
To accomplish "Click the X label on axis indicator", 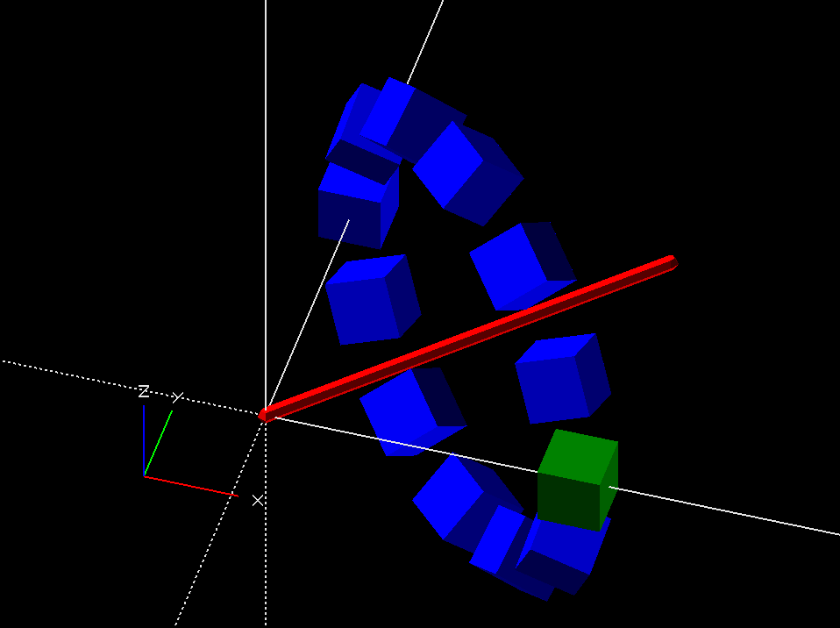I will coord(258,500).
